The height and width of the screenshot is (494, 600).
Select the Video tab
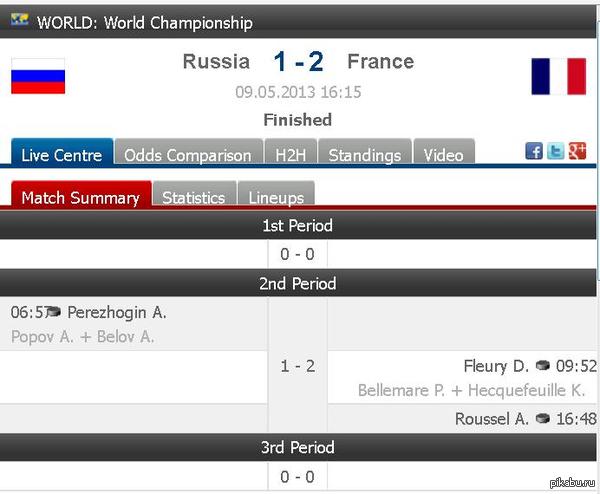(x=443, y=155)
